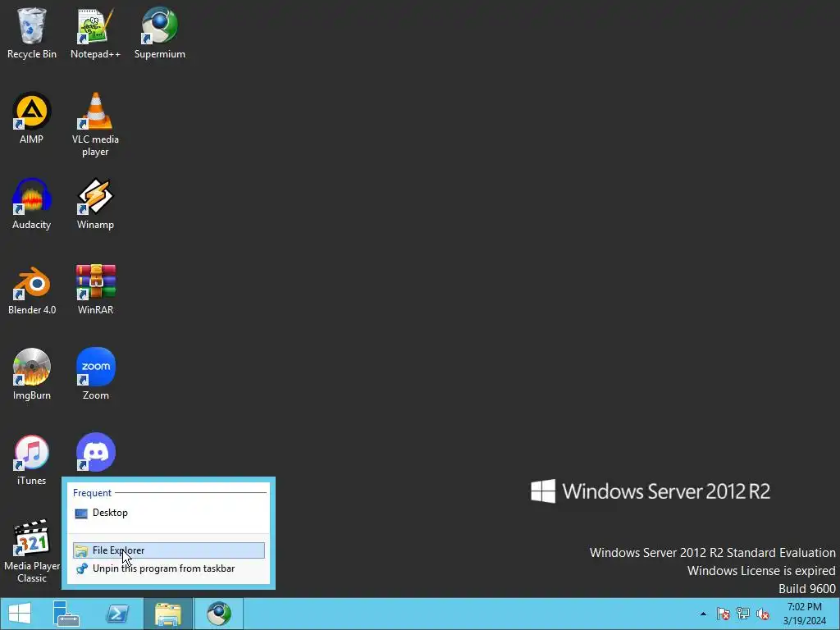Open the Recycle Bin desktop icon
The image size is (840, 630).
click(x=32, y=33)
